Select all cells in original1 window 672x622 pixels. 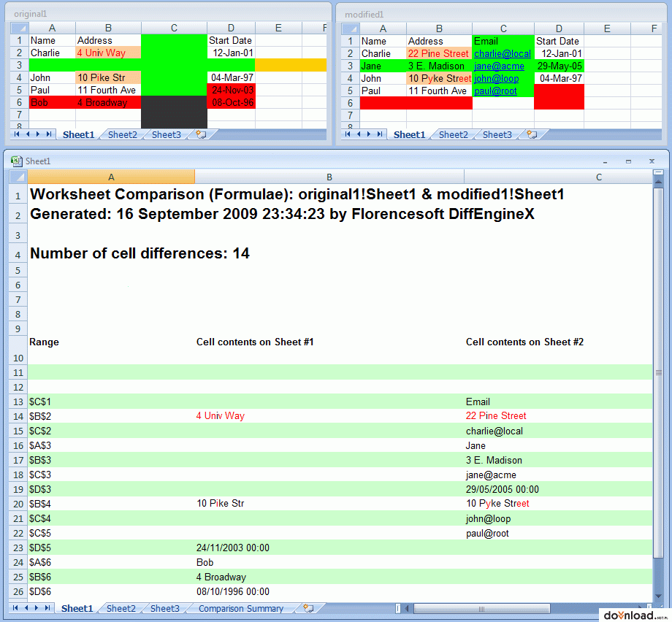[x=19, y=28]
